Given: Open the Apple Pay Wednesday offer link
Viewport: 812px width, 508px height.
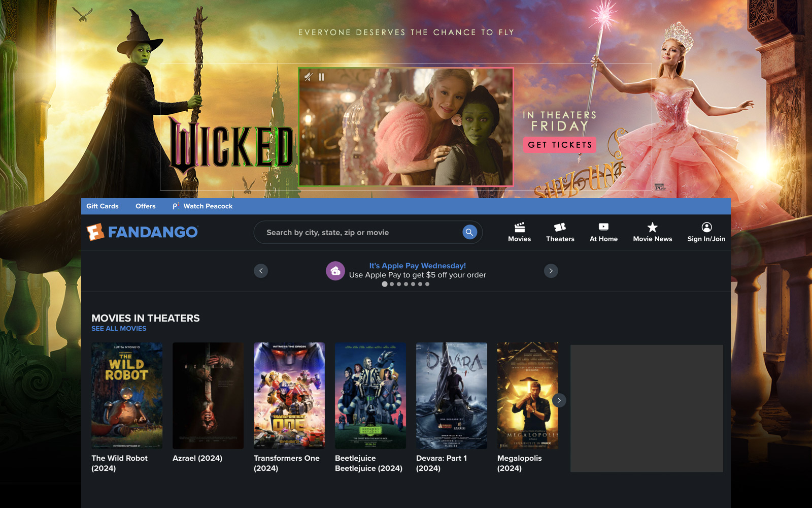Looking at the screenshot, I should coord(417,266).
